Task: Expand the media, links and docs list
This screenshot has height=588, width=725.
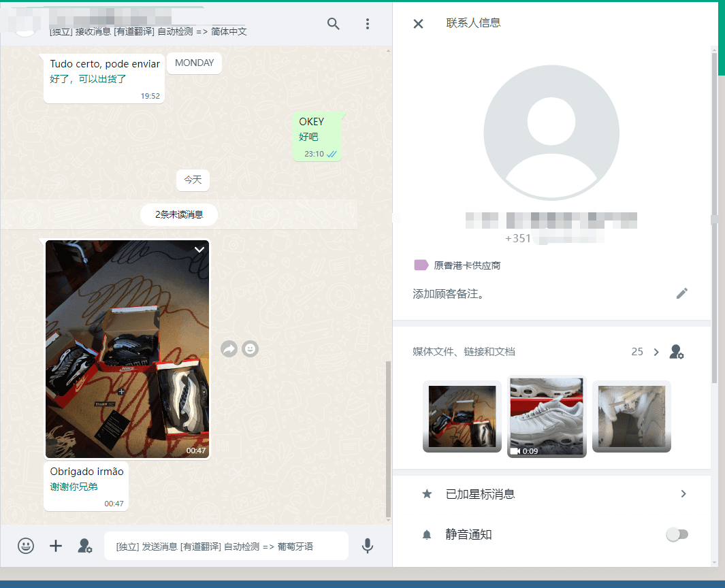Action: tap(656, 352)
